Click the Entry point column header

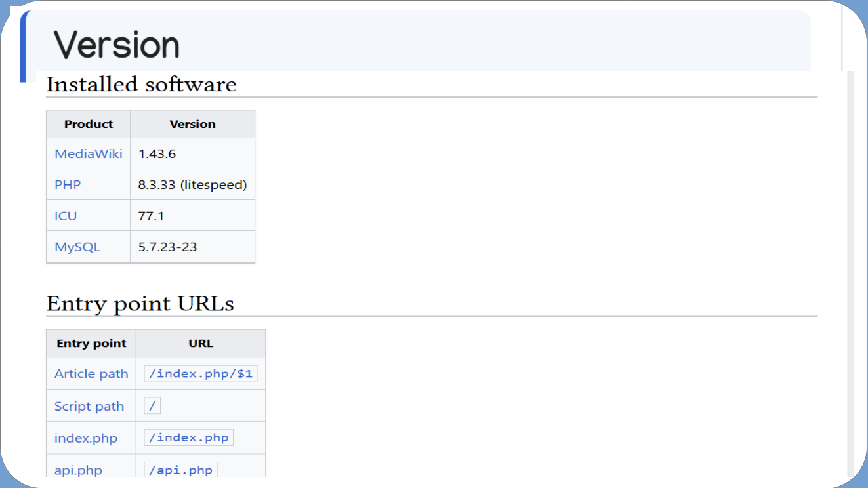[x=91, y=343]
